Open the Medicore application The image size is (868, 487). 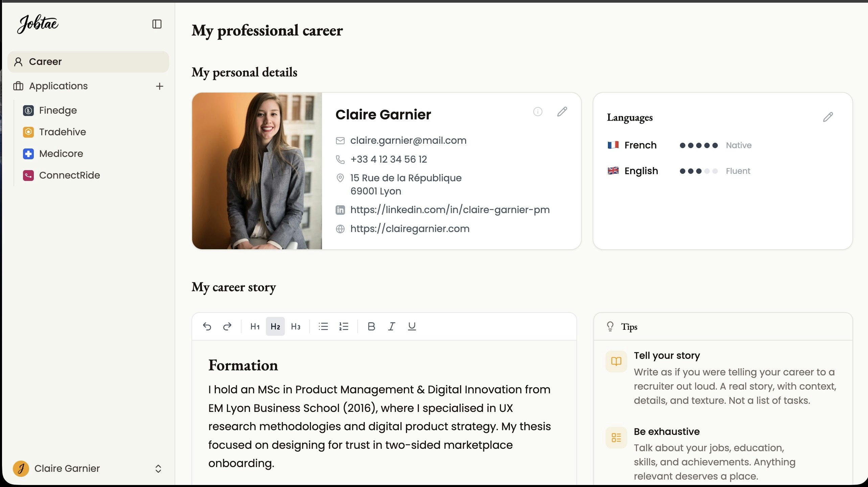pos(61,154)
